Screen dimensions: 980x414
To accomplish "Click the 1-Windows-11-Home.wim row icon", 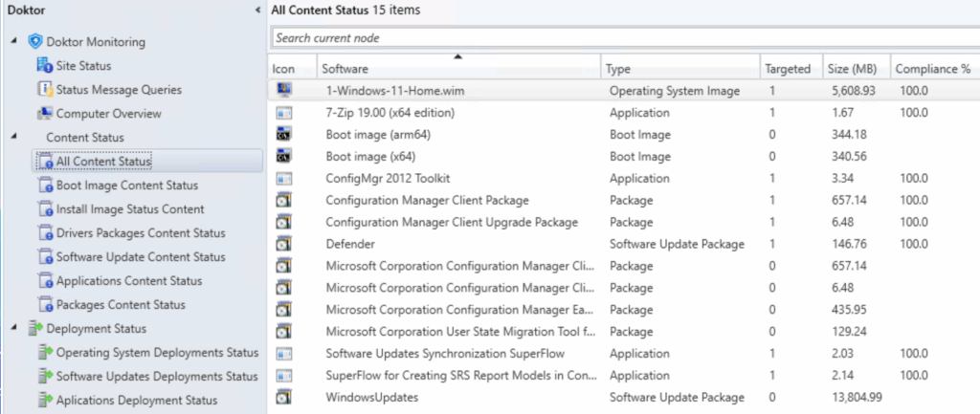I will (283, 91).
